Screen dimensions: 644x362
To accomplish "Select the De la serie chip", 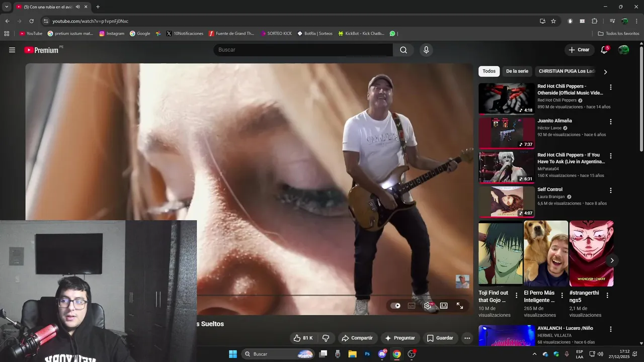I will pyautogui.click(x=517, y=71).
